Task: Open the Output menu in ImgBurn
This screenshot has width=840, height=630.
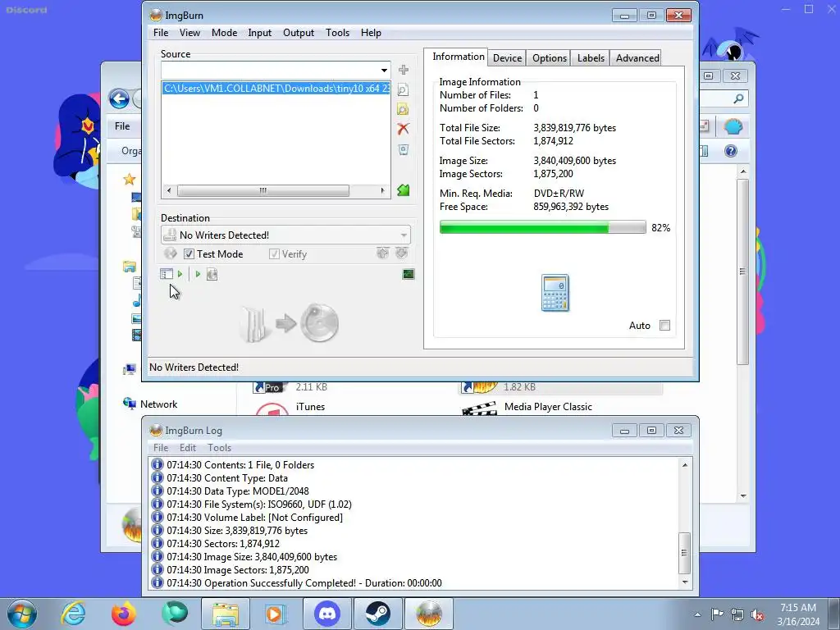Action: [x=299, y=33]
